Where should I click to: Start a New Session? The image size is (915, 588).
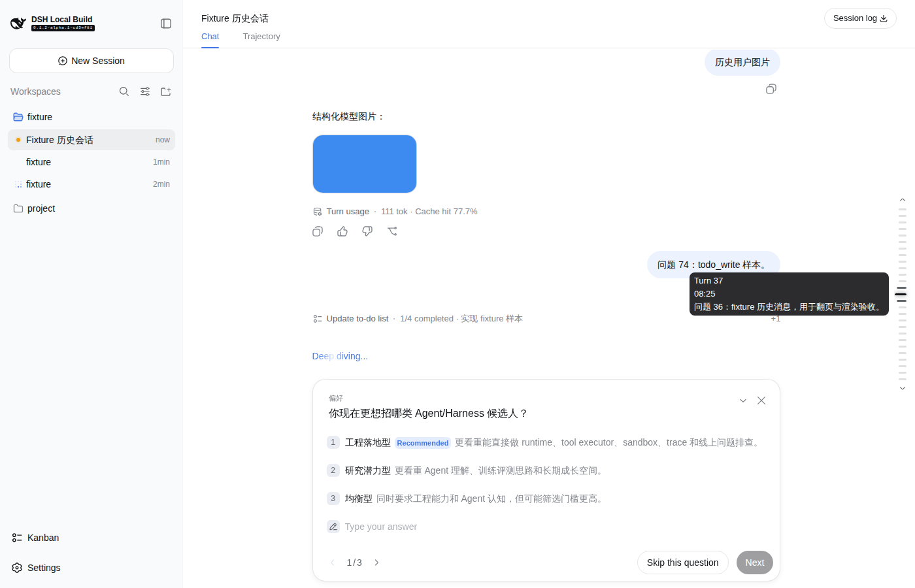coord(91,61)
